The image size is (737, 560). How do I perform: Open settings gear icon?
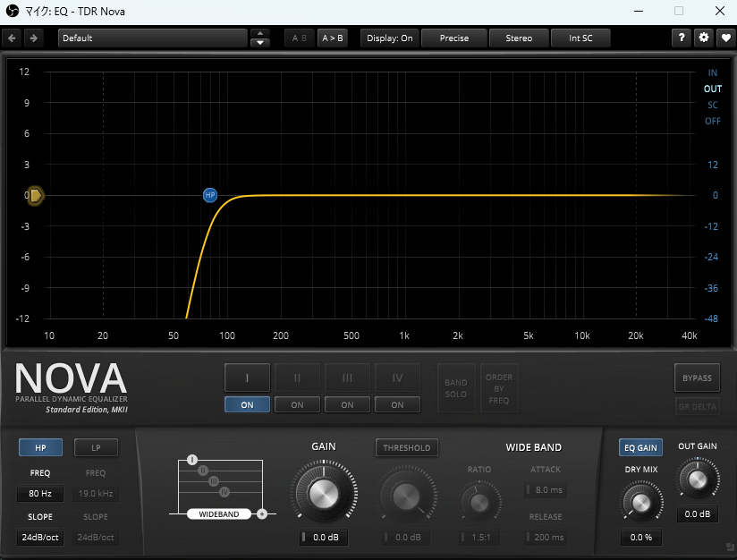click(704, 38)
